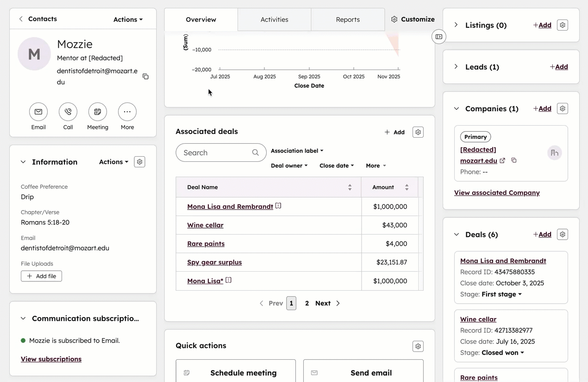Click the Meeting icon in contact actions

point(98,112)
